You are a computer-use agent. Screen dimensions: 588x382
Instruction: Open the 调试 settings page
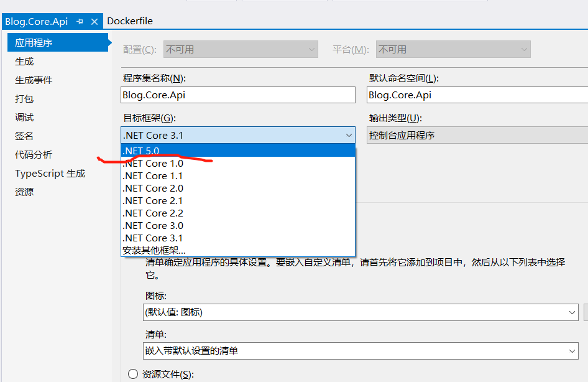pos(24,118)
